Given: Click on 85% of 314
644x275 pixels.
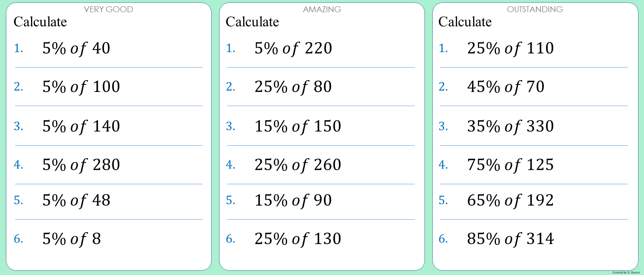Looking at the screenshot, I should tap(510, 239).
